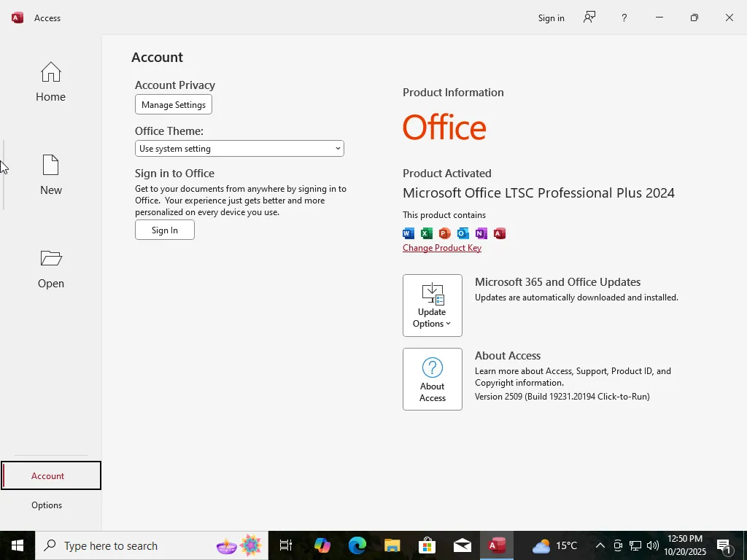Click the Manage Settings button
The height and width of the screenshot is (560, 747).
click(174, 105)
